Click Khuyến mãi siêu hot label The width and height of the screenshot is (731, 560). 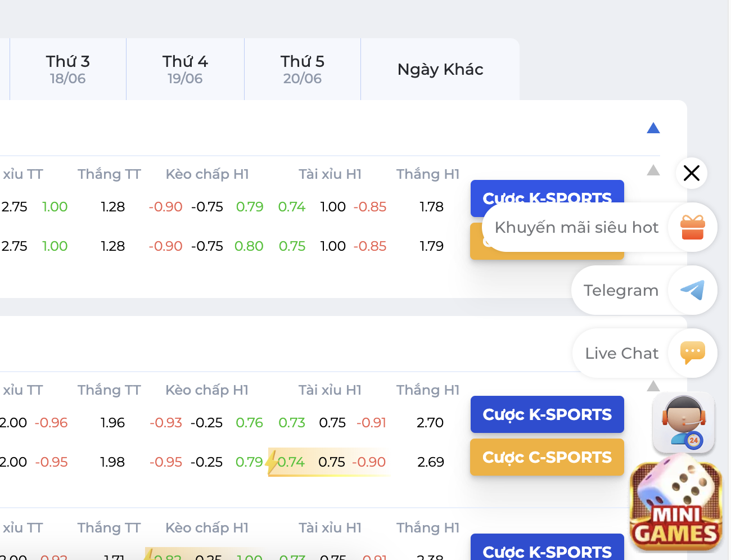coord(576,227)
